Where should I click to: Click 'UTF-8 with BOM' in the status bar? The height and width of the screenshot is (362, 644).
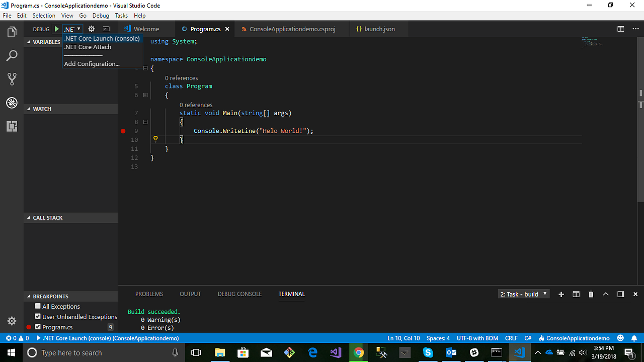(x=477, y=338)
